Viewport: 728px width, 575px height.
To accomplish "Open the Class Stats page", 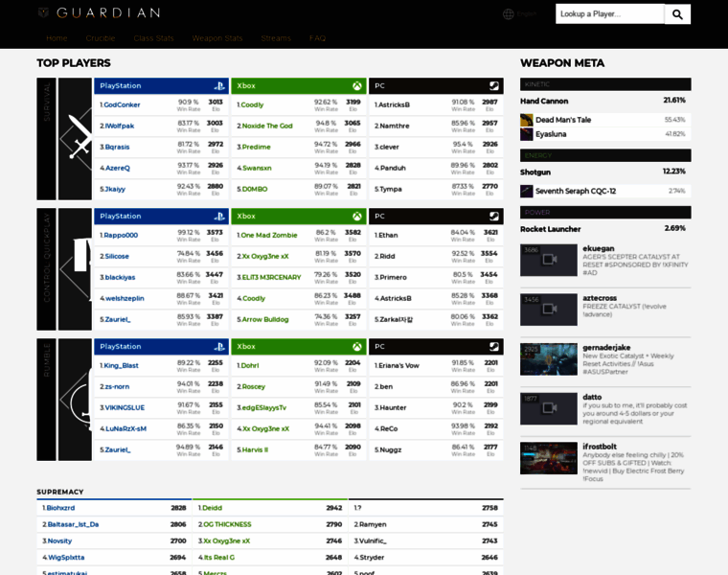I will click(153, 38).
